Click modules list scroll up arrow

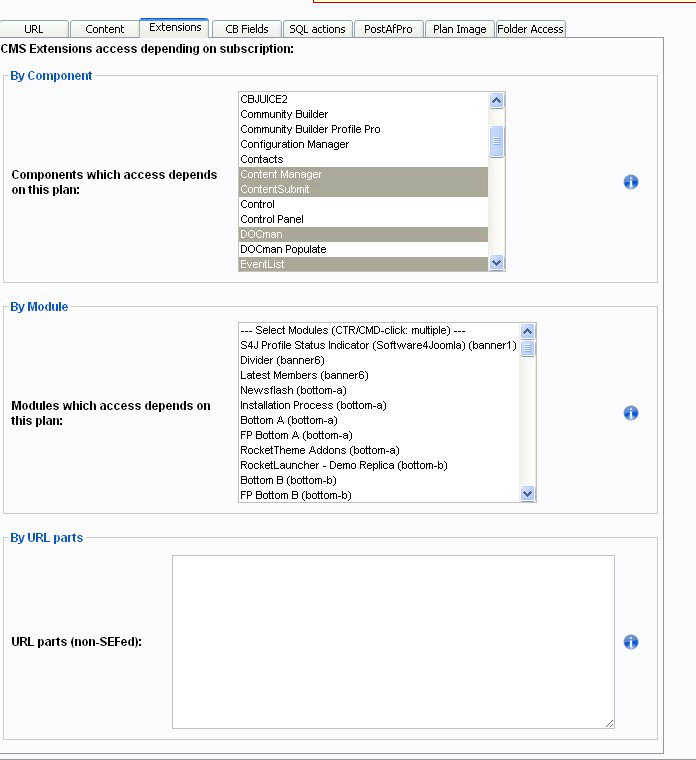coord(527,331)
